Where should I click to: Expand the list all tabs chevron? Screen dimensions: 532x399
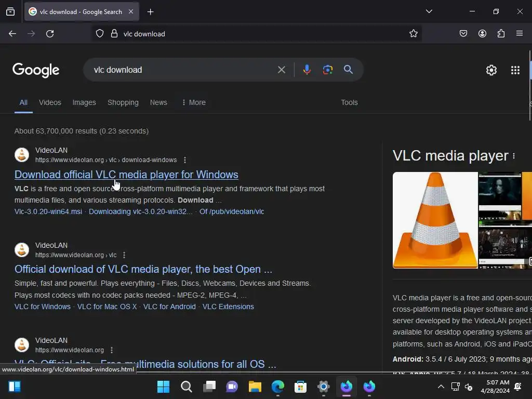point(429,11)
